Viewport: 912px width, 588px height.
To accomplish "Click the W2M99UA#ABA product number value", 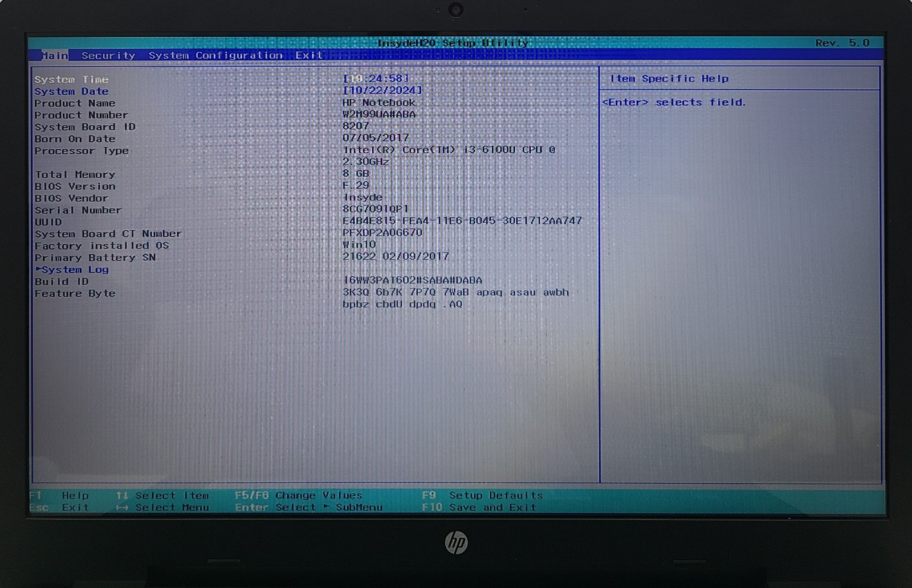I will coord(379,114).
